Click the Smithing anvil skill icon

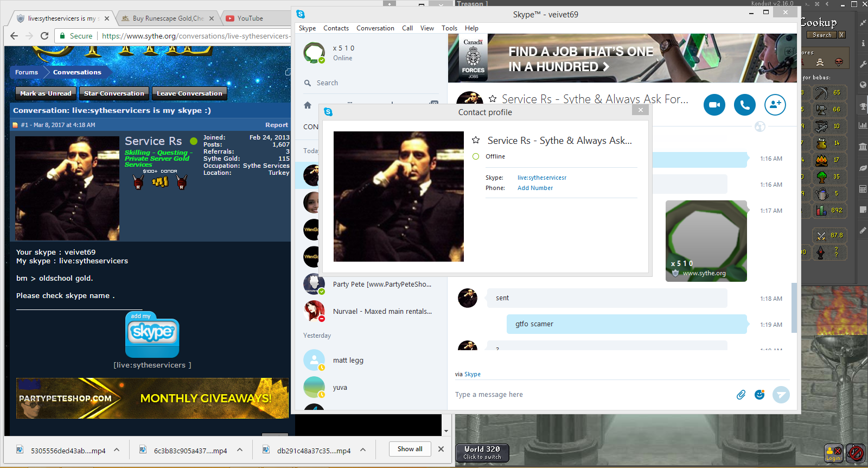click(821, 110)
